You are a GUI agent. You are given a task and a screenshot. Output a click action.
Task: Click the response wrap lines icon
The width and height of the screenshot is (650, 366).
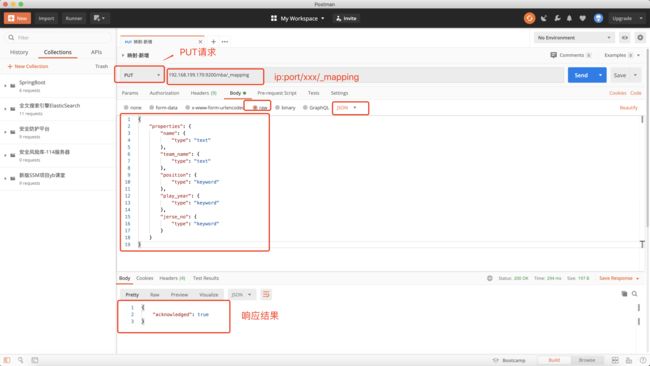pyautogui.click(x=266, y=294)
